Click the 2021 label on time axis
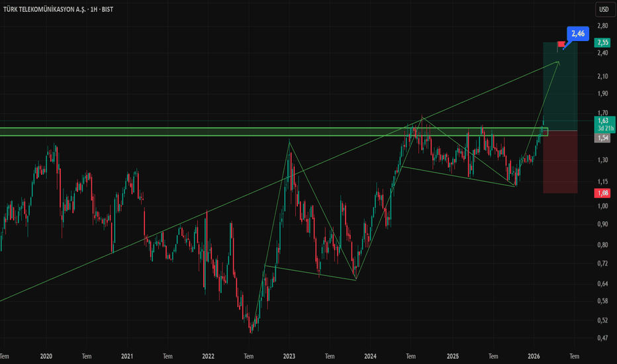617x364 pixels. (x=126, y=356)
